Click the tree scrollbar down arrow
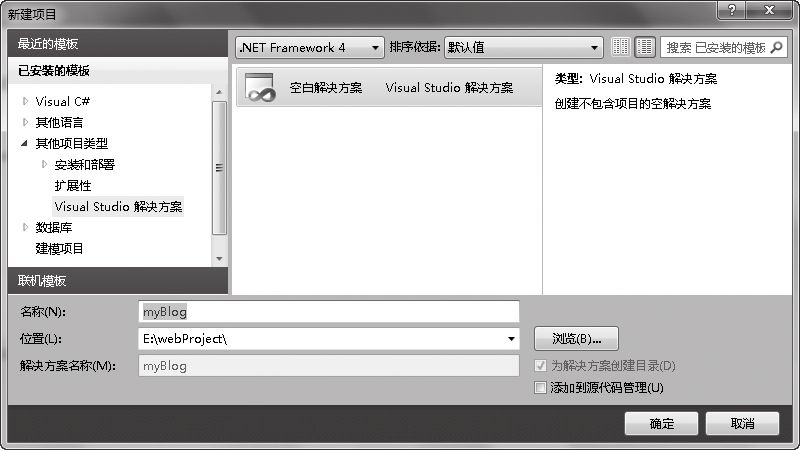The width and height of the screenshot is (800, 450). 219,259
